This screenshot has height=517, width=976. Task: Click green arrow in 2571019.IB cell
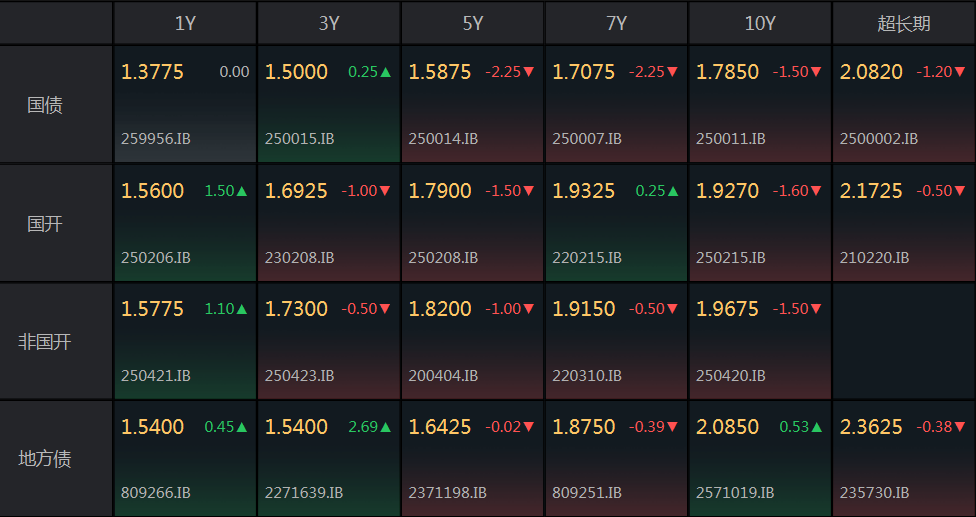tap(817, 427)
